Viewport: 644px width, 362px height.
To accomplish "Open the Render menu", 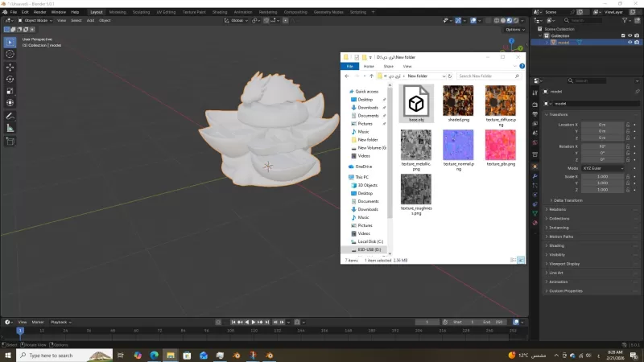I will (39, 12).
